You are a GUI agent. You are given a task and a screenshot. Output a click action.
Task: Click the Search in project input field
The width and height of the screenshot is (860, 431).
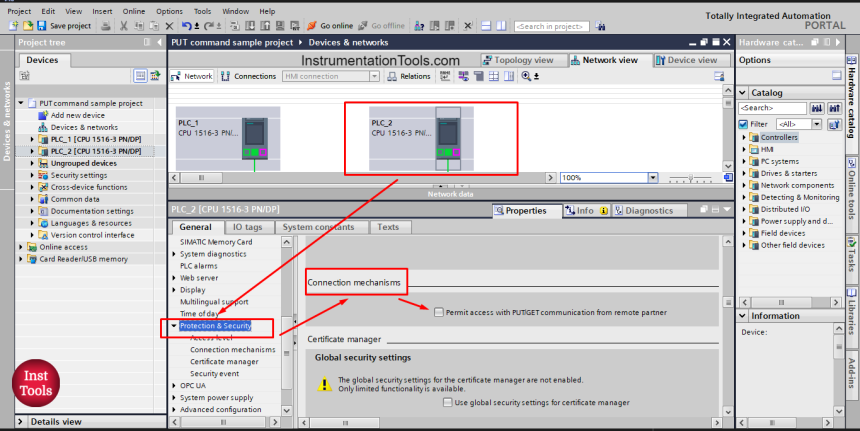(552, 26)
